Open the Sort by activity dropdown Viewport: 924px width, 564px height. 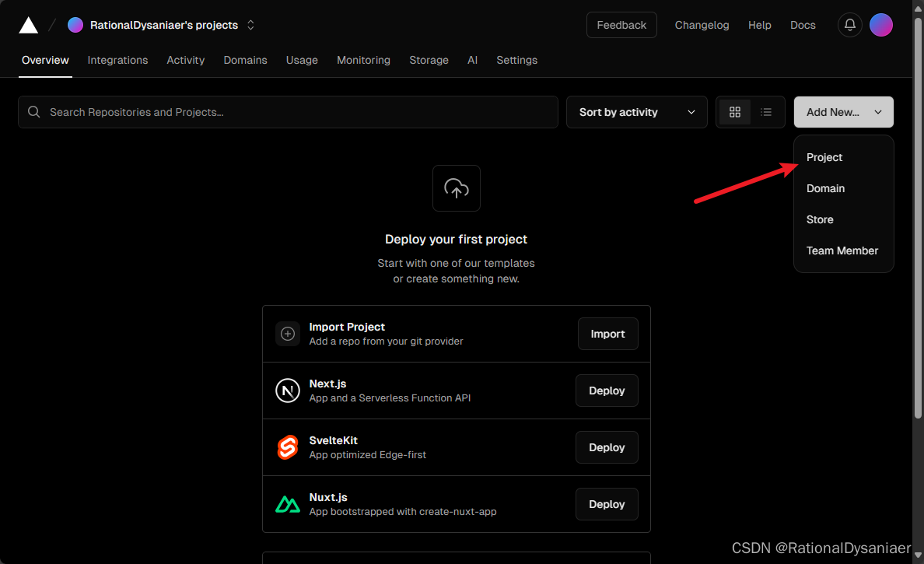pos(636,112)
